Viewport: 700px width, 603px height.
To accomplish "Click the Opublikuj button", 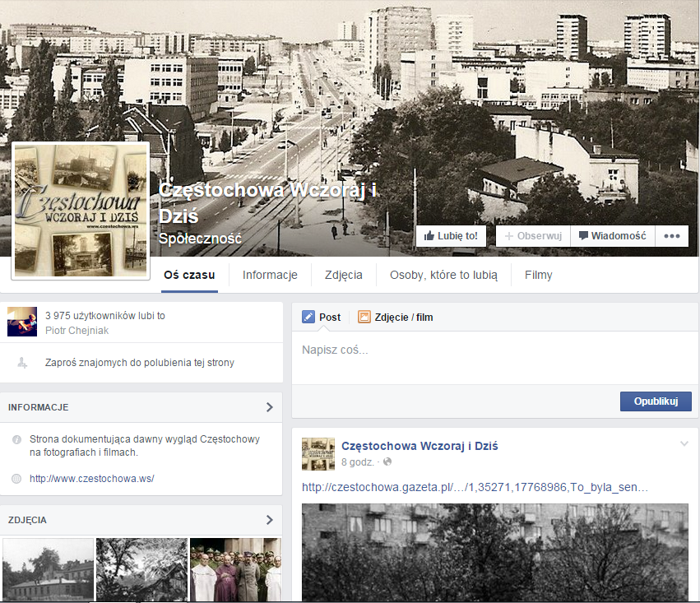I will (x=656, y=401).
